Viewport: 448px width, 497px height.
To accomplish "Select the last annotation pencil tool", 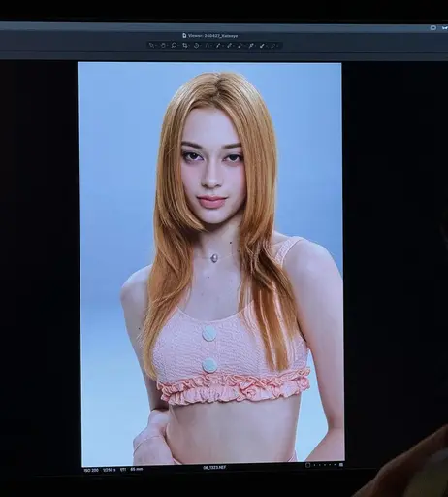I will (x=273, y=46).
